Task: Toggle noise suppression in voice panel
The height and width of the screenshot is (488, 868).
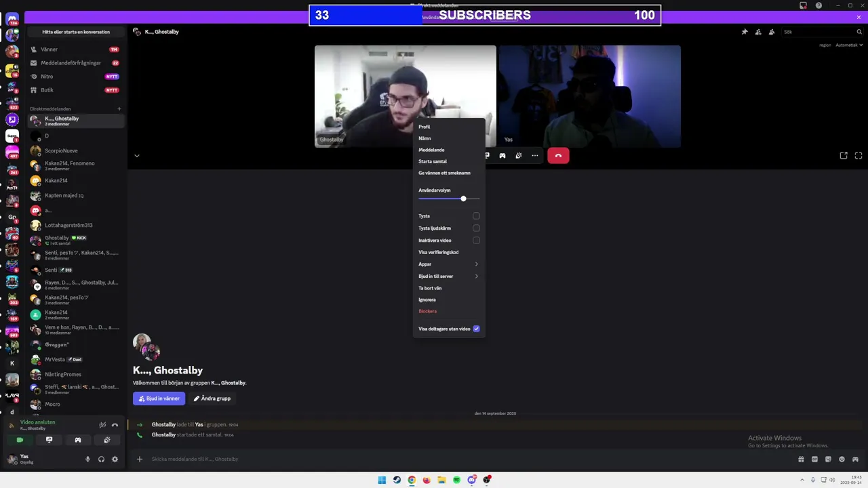Action: pyautogui.click(x=102, y=425)
